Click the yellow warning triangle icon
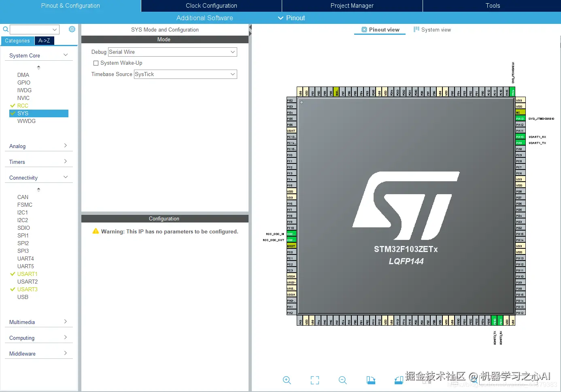 (96, 231)
